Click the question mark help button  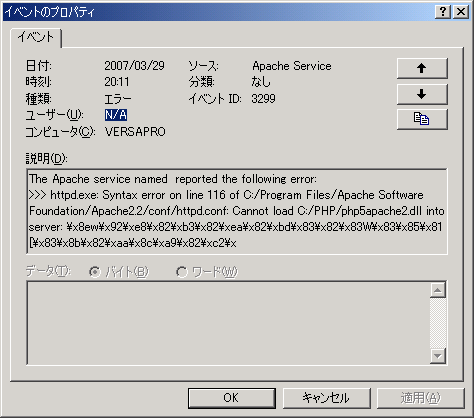(443, 12)
